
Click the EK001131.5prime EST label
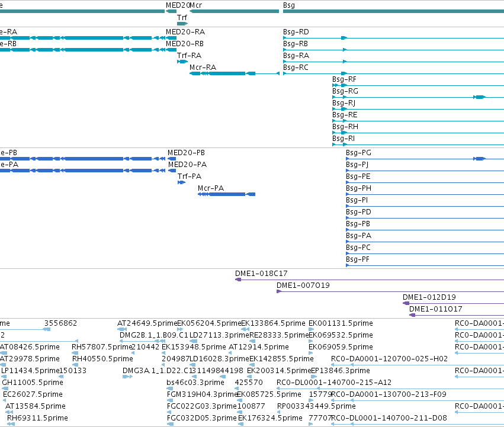coord(341,323)
